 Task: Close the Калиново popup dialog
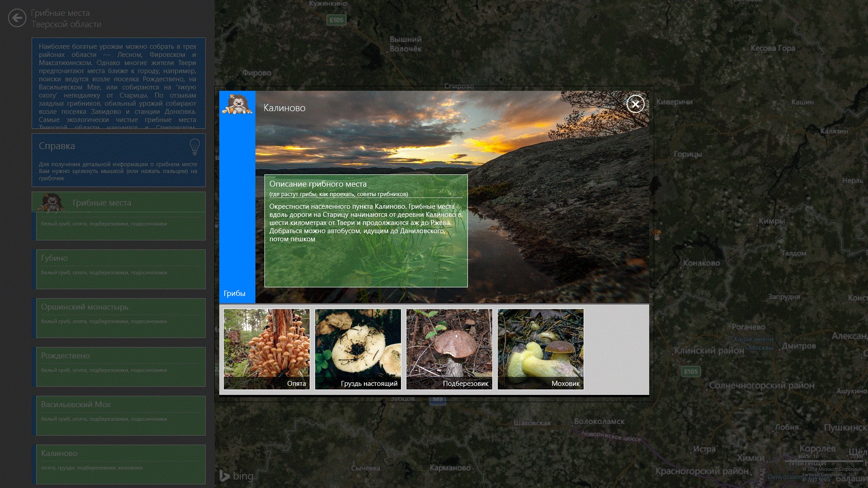(x=635, y=104)
